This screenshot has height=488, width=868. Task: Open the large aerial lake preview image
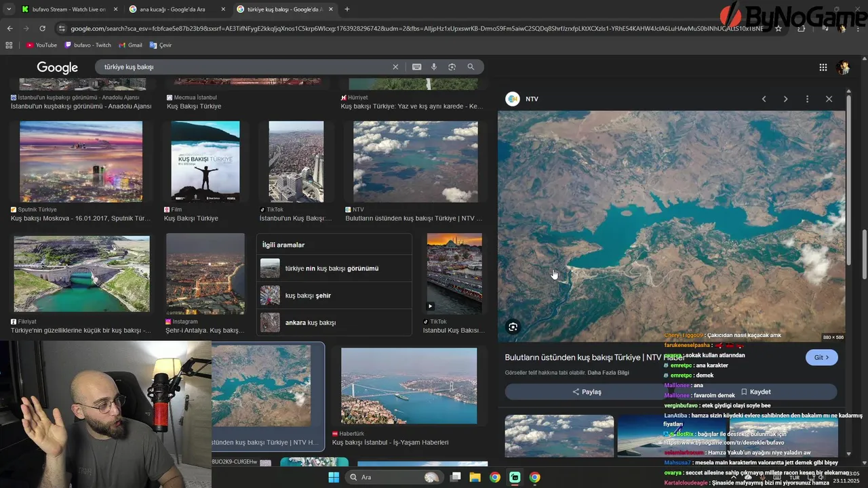coord(671,226)
